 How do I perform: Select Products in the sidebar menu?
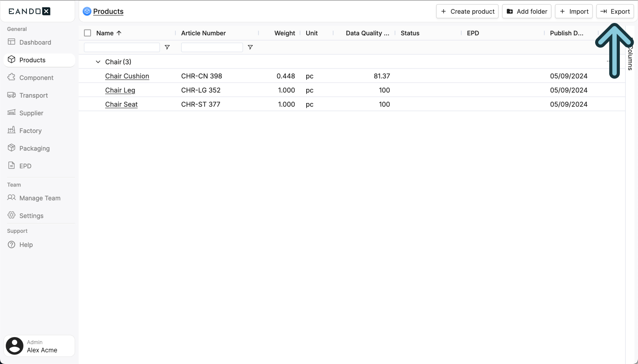tap(32, 60)
